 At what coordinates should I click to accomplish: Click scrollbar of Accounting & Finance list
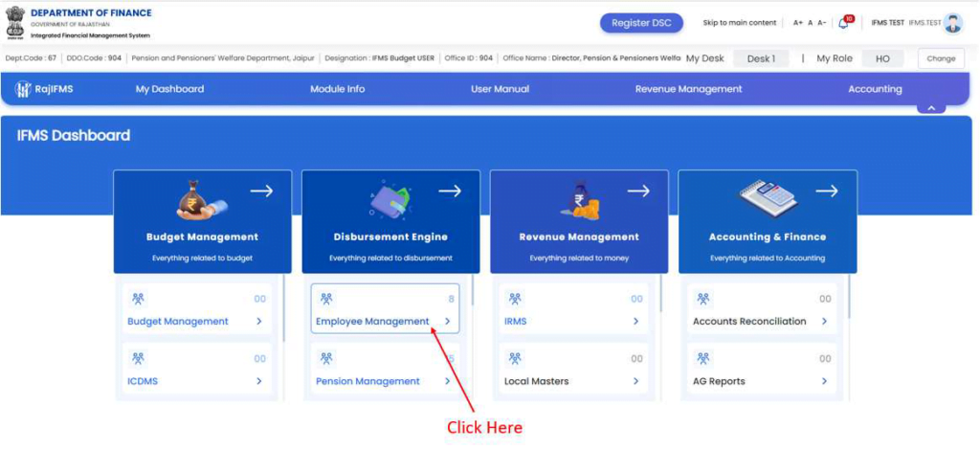850,297
